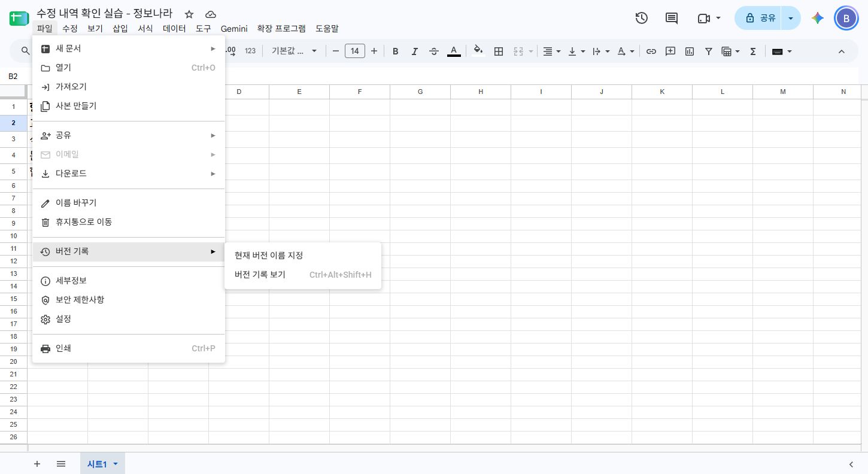868x474 pixels.
Task: Apply italic formatting
Action: point(414,51)
